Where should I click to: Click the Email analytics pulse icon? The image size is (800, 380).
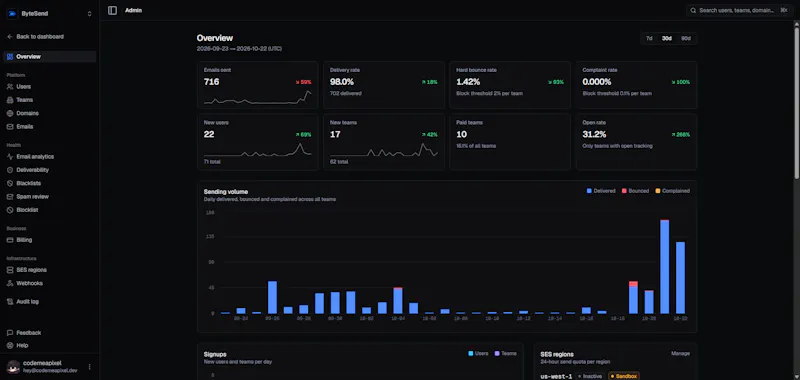10,157
